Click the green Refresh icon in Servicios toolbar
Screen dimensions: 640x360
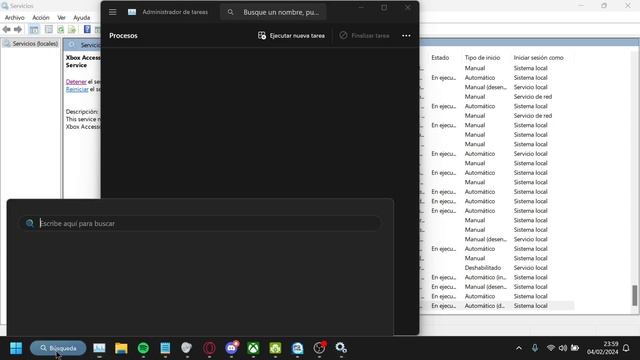tap(61, 29)
